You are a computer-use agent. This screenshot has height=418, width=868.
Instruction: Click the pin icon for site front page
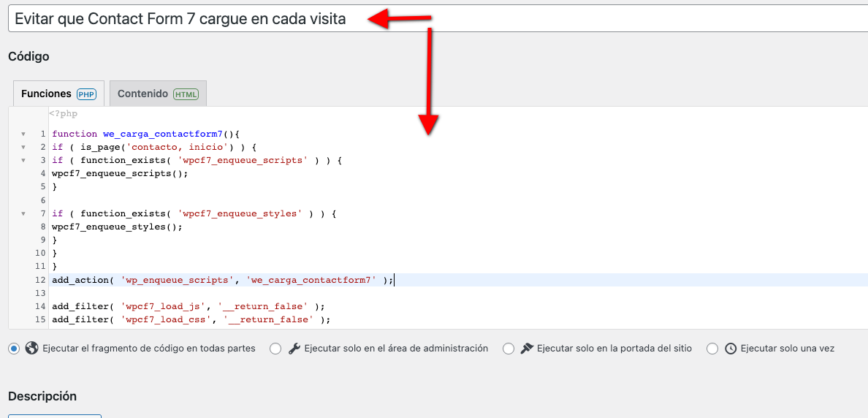pyautogui.click(x=527, y=349)
